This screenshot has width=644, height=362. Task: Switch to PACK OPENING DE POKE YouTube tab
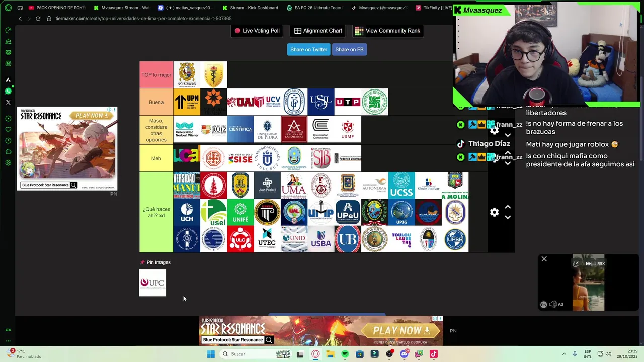click(57, 8)
